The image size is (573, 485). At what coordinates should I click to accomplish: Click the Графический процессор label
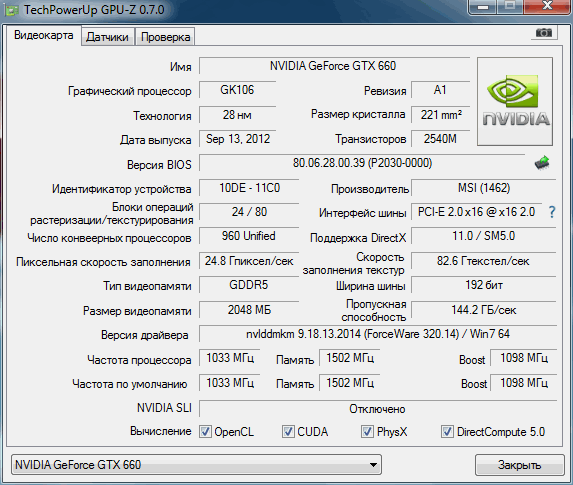pyautogui.click(x=130, y=91)
